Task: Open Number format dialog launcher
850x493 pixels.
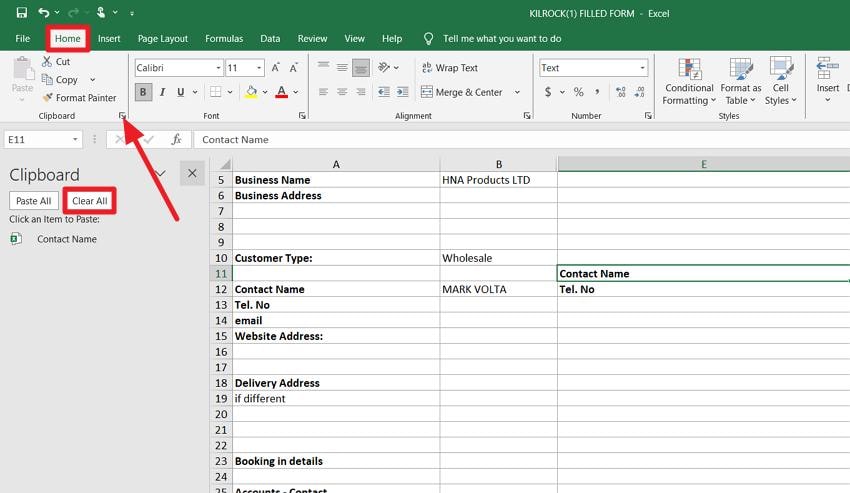Action: [x=648, y=116]
